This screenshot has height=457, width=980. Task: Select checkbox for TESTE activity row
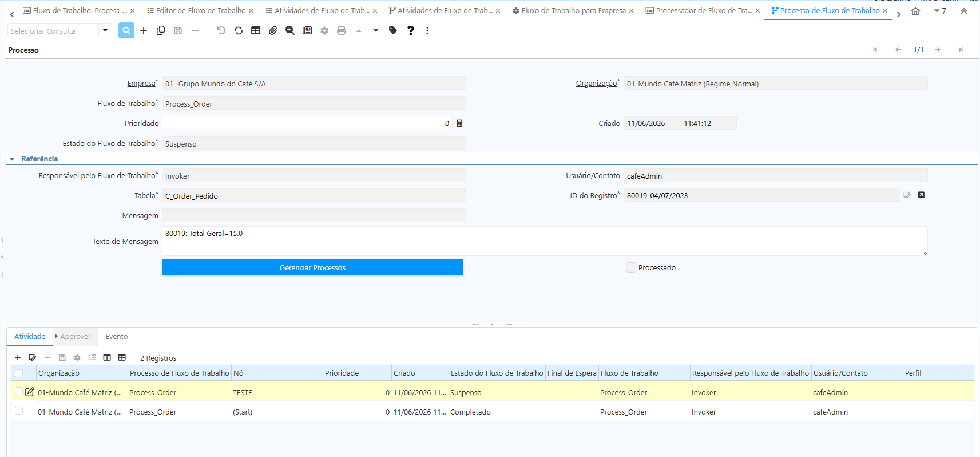19,392
